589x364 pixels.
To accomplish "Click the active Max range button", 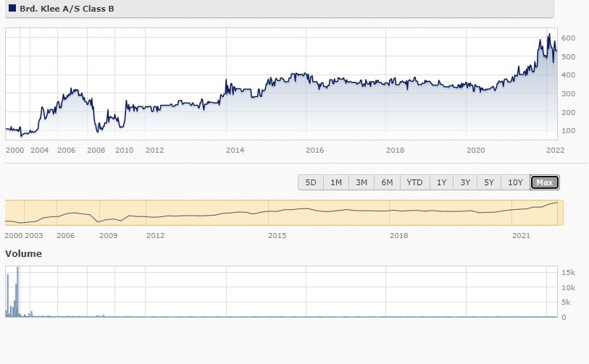I will click(x=545, y=182).
